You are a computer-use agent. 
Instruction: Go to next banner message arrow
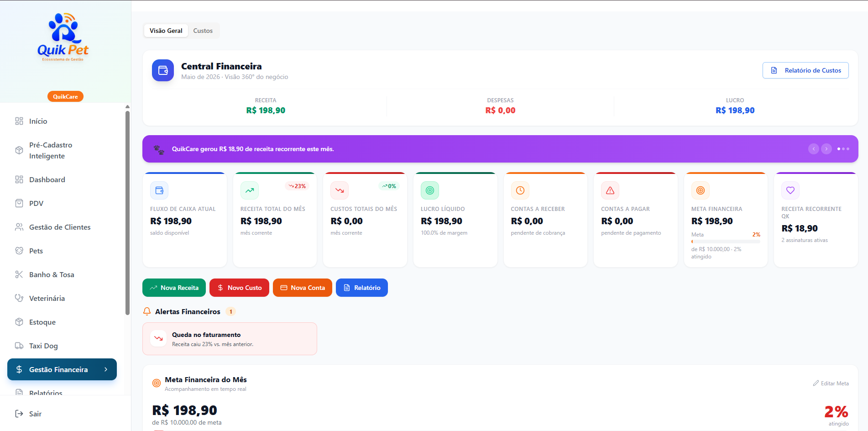coord(826,149)
